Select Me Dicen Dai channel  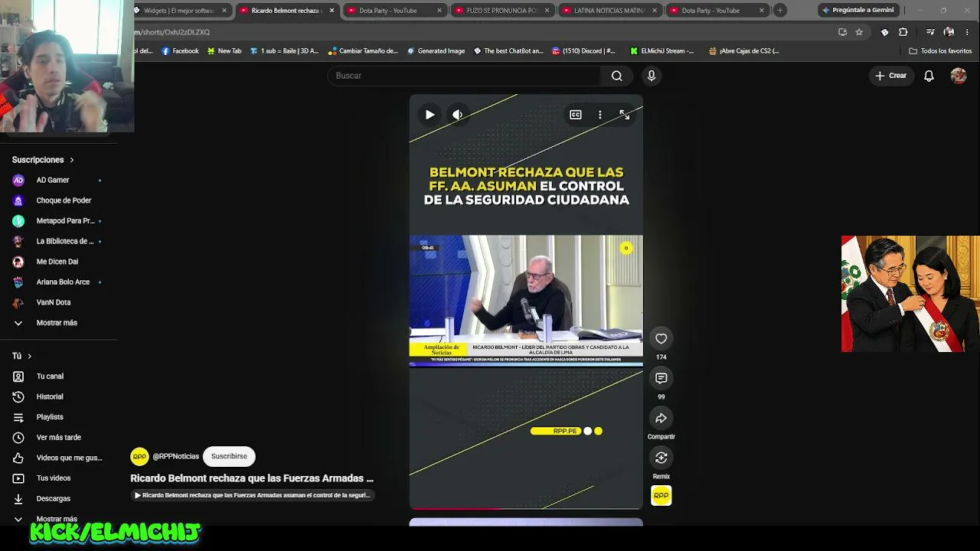(58, 262)
